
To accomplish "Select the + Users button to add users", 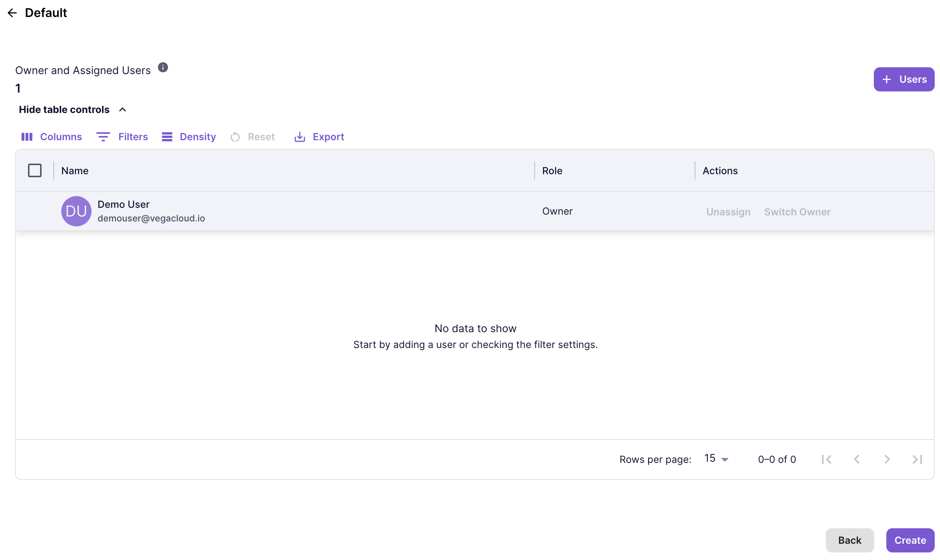I will pyautogui.click(x=904, y=79).
